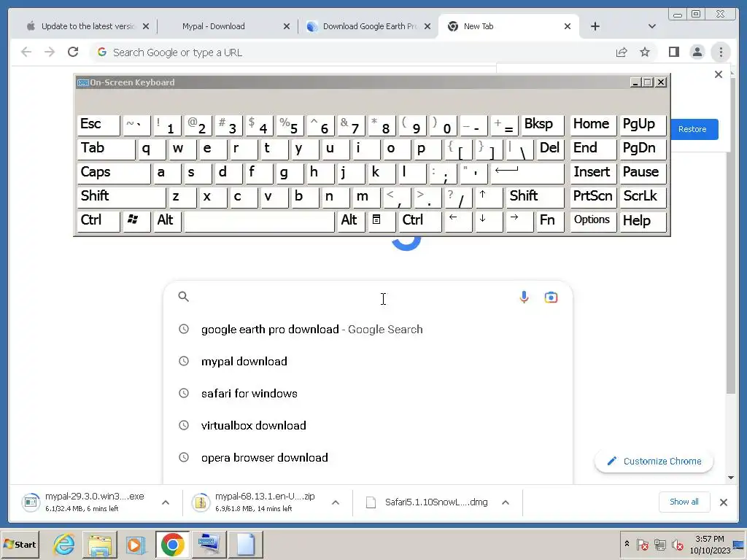Screen dimensions: 747x560
Task: Click the spacebar on On-Screen Keyboard
Action: (260, 221)
